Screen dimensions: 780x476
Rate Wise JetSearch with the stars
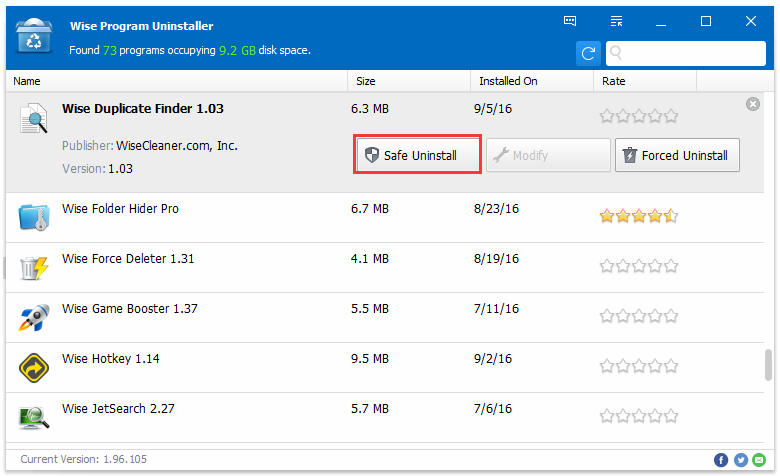click(639, 416)
